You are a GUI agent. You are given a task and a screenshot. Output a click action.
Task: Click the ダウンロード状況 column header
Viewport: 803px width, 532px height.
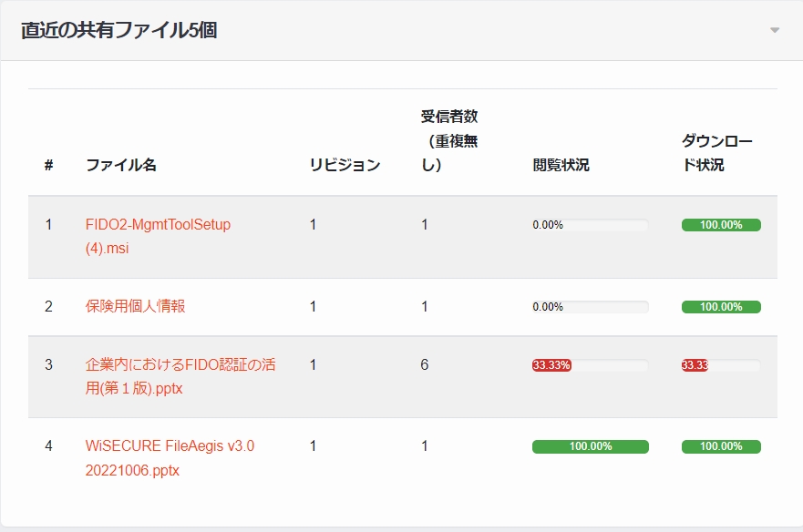click(717, 152)
